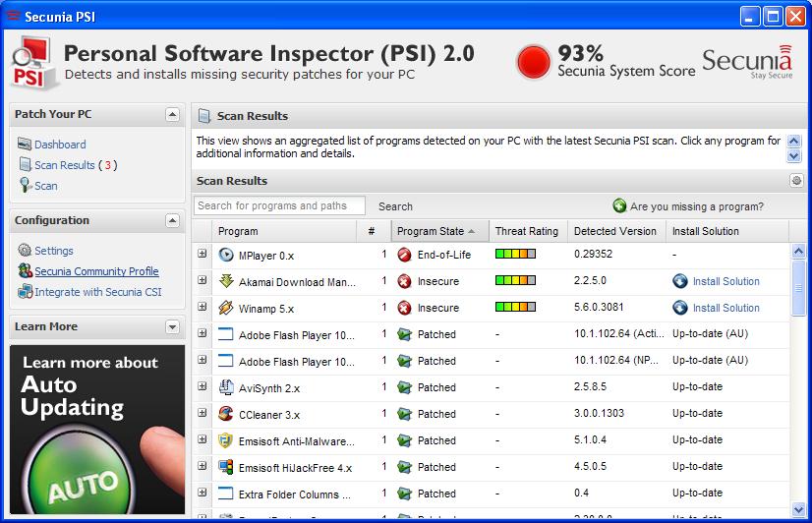Viewport: 812px width, 523px height.
Task: Expand the Learn More panel
Action: (172, 326)
